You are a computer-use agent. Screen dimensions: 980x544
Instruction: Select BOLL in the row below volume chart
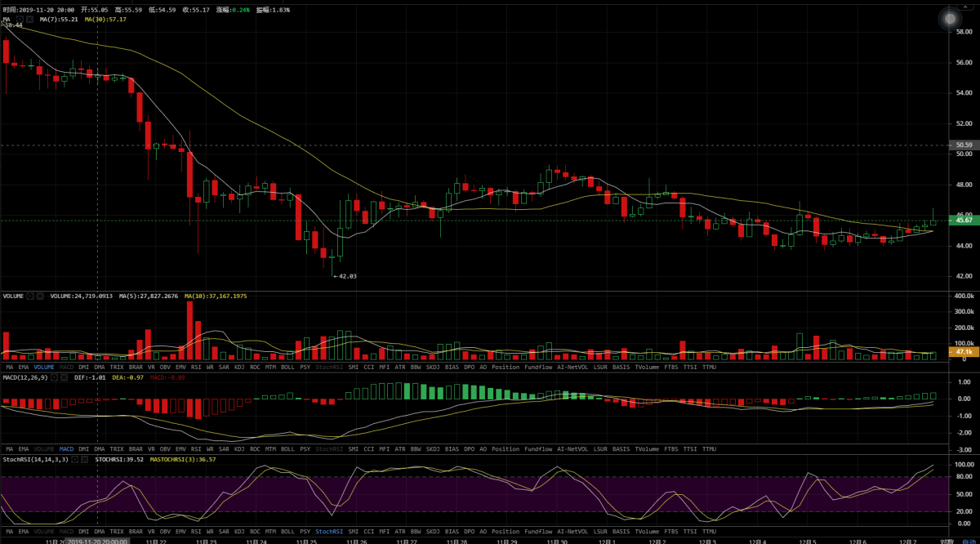click(x=287, y=368)
